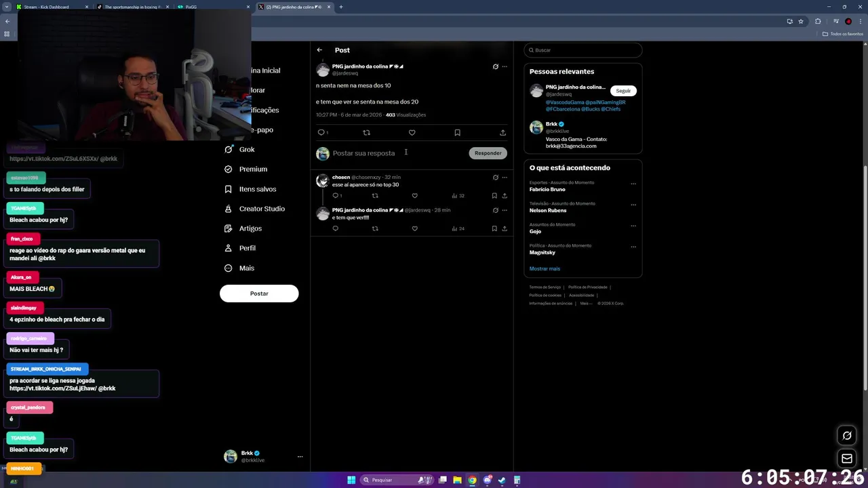
Task: Repost chosen's reply
Action: click(x=374, y=196)
